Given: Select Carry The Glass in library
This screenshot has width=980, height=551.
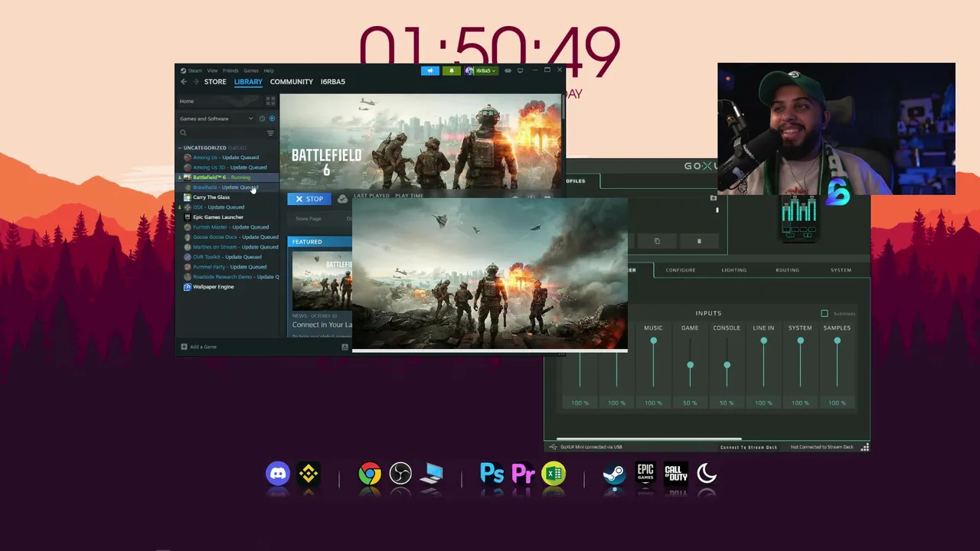Looking at the screenshot, I should 211,197.
